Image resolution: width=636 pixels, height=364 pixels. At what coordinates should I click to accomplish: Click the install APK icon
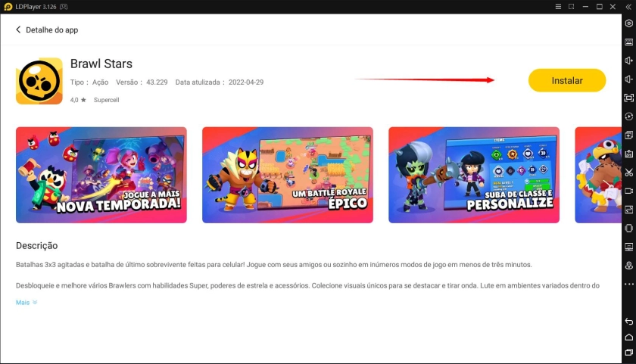click(x=628, y=154)
